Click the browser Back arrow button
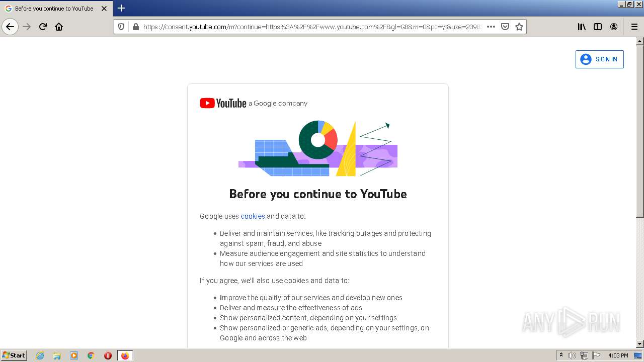The width and height of the screenshot is (644, 362). (10, 27)
